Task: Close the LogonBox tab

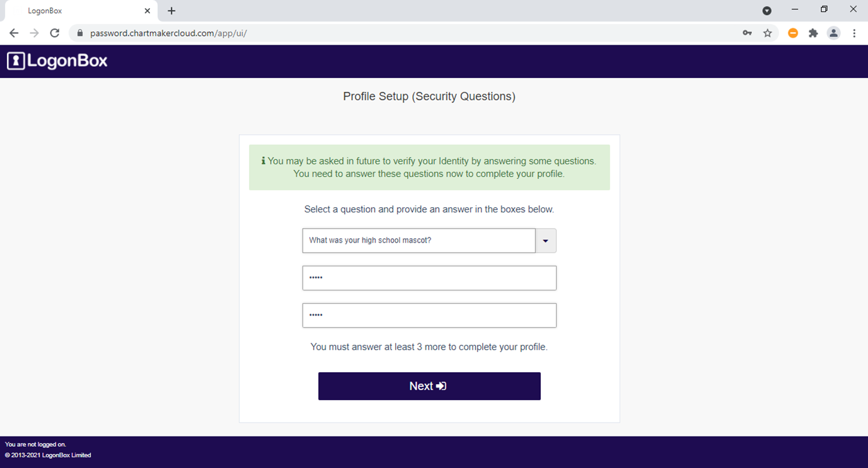Action: pyautogui.click(x=147, y=11)
